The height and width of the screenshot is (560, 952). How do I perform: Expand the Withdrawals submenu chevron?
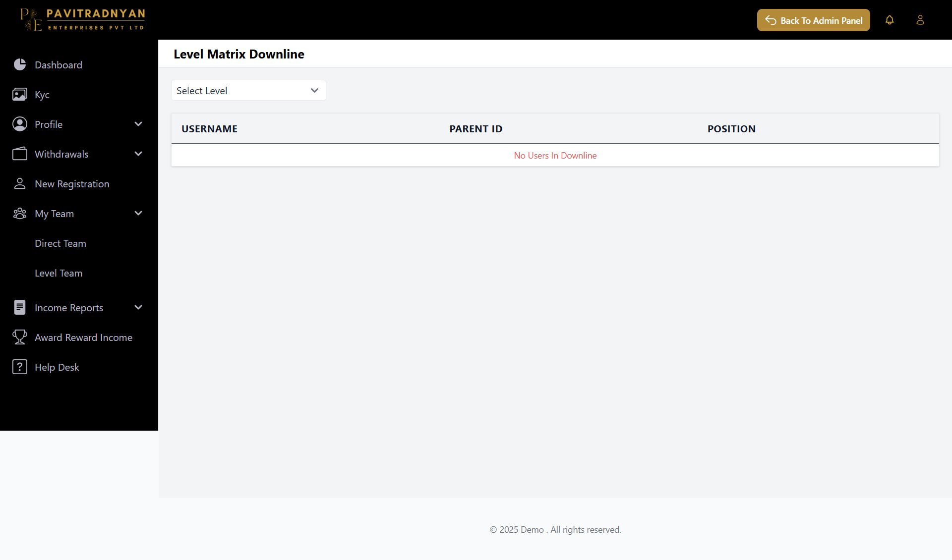pyautogui.click(x=138, y=154)
